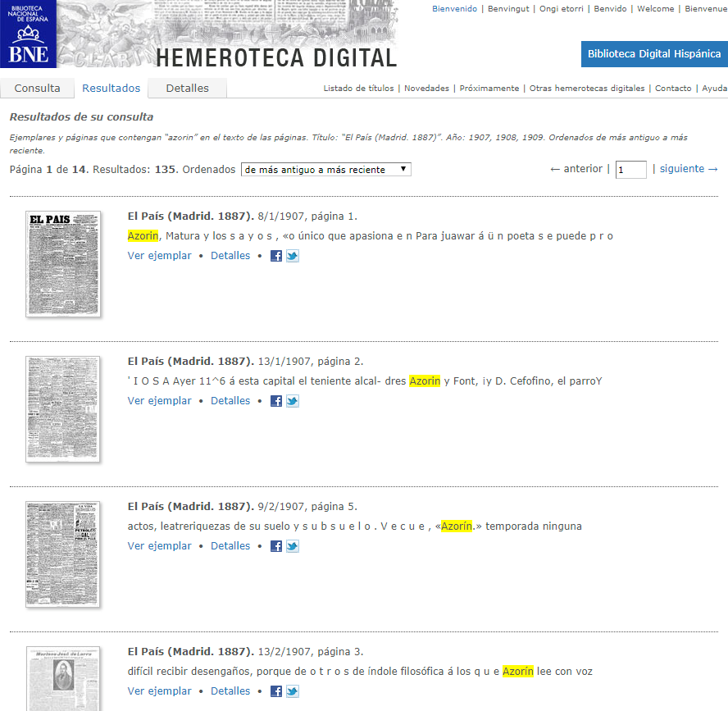Open Ver ejemplar for 9/2/1907 result
Screen dimensions: 728x711
tap(159, 546)
